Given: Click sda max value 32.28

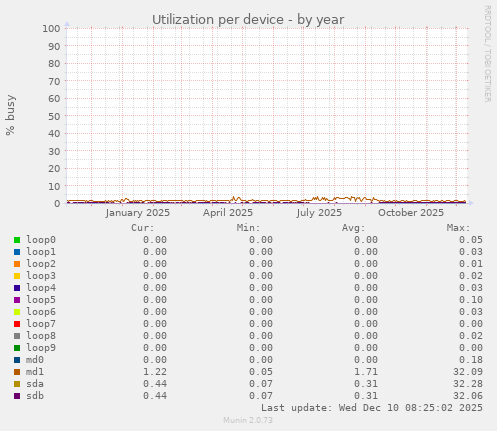Looking at the screenshot, I should point(468,384).
